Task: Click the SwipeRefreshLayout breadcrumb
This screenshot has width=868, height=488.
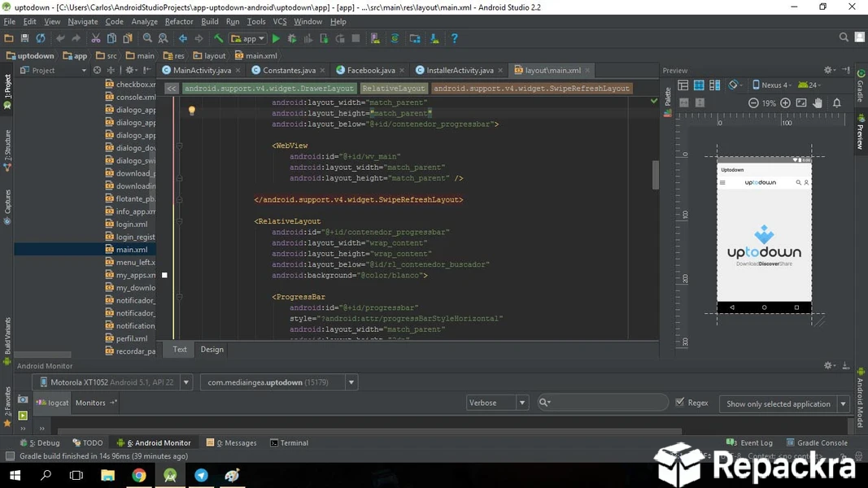Action: point(531,89)
